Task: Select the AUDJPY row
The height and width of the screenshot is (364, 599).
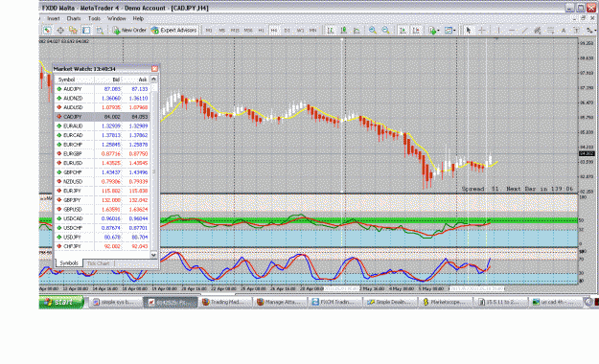Action: [x=103, y=89]
